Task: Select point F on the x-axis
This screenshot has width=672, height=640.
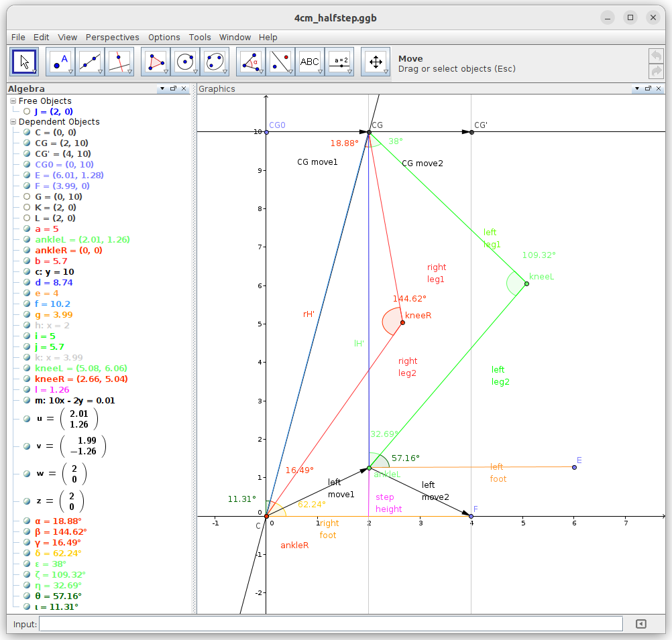Action: click(x=471, y=516)
